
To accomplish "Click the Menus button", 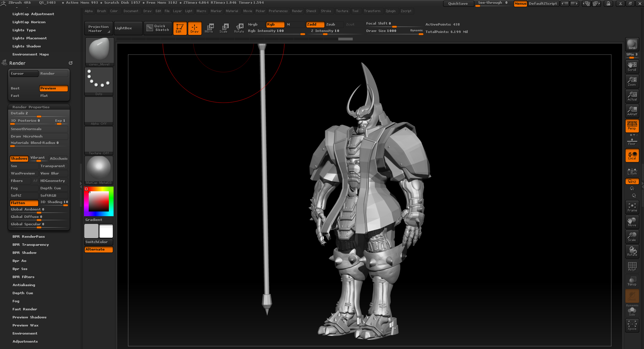I will pos(520,4).
